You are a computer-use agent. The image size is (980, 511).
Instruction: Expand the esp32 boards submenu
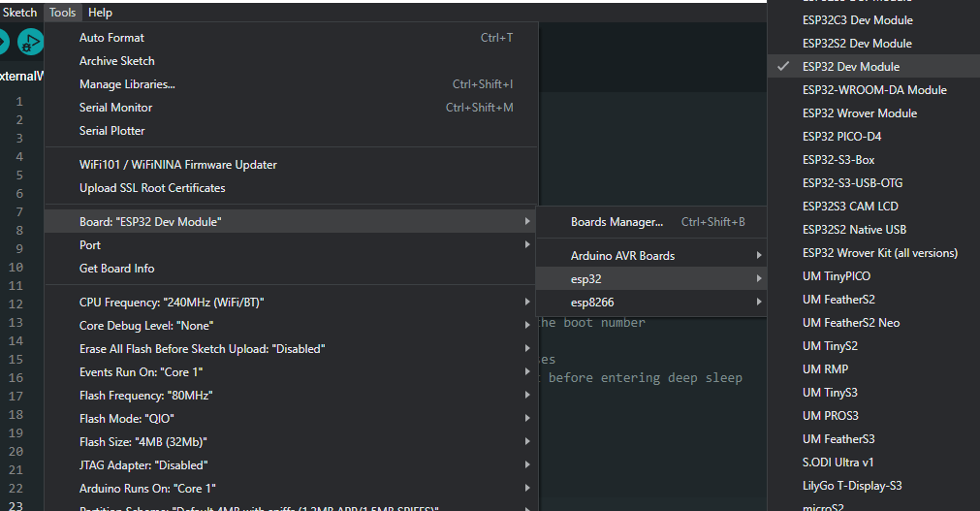[651, 279]
